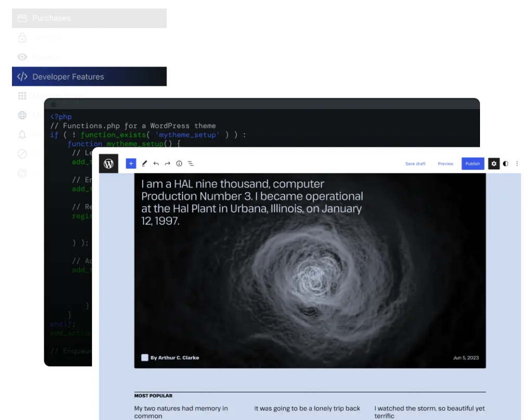
Task: Click the faded lock Security icon
Action: coord(22,37)
